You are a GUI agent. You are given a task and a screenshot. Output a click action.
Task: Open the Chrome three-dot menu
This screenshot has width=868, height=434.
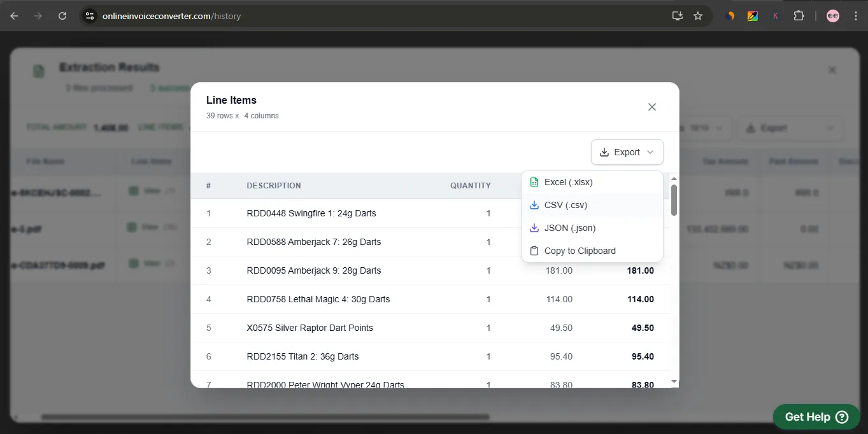(x=856, y=16)
